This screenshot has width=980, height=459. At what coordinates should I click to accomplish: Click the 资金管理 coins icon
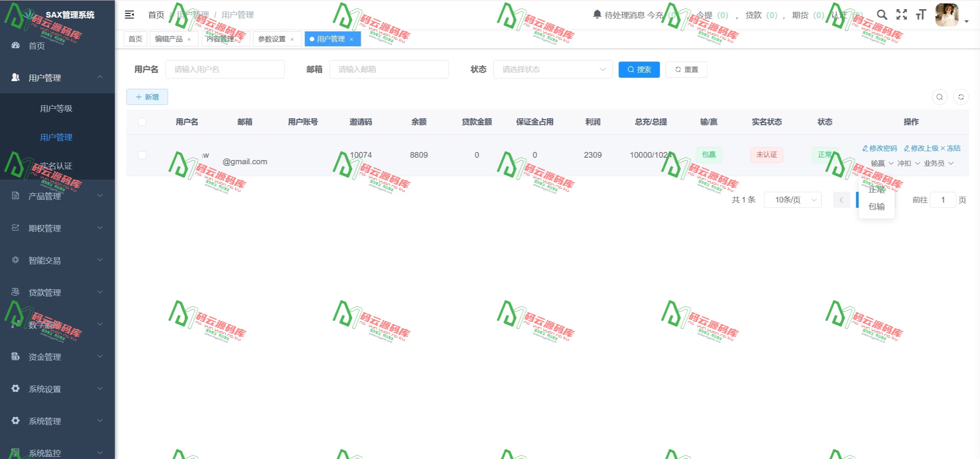point(15,356)
